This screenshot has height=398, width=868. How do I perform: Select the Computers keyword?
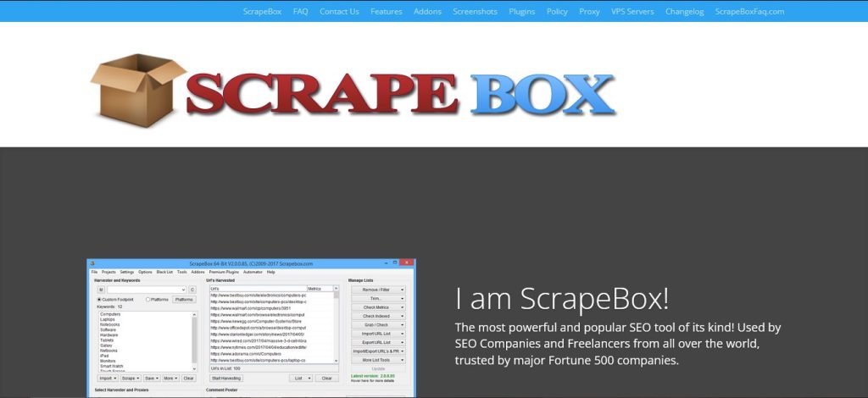[110, 314]
